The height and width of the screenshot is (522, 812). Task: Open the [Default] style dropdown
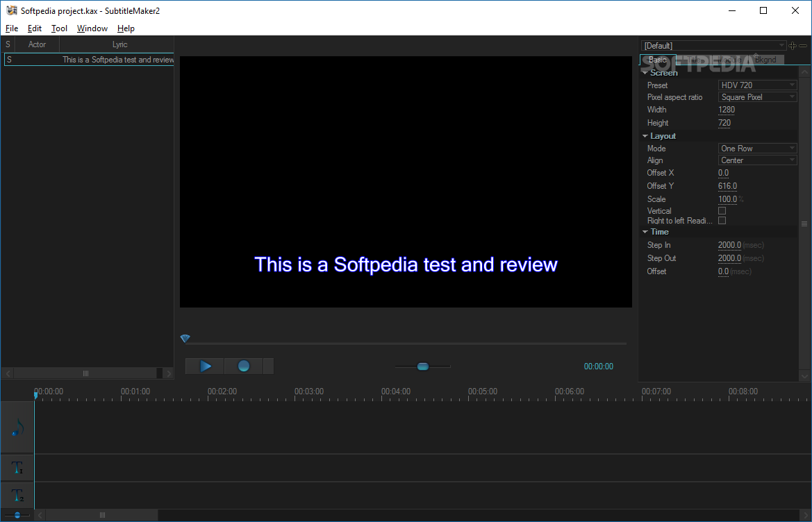713,46
